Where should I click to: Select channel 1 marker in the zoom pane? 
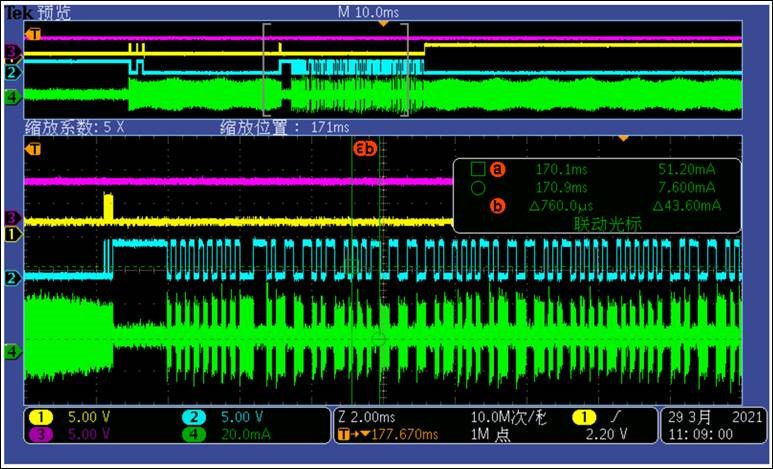coord(13,234)
